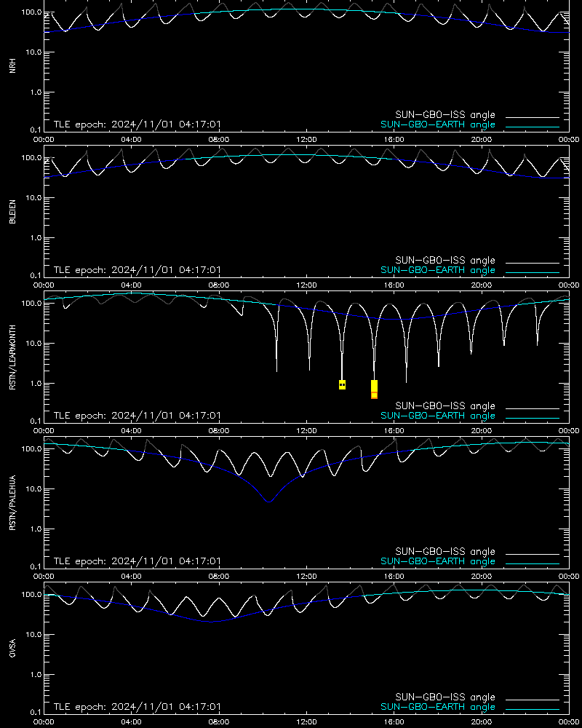Click the 08:00 tick on NRH time axis

pos(218,139)
